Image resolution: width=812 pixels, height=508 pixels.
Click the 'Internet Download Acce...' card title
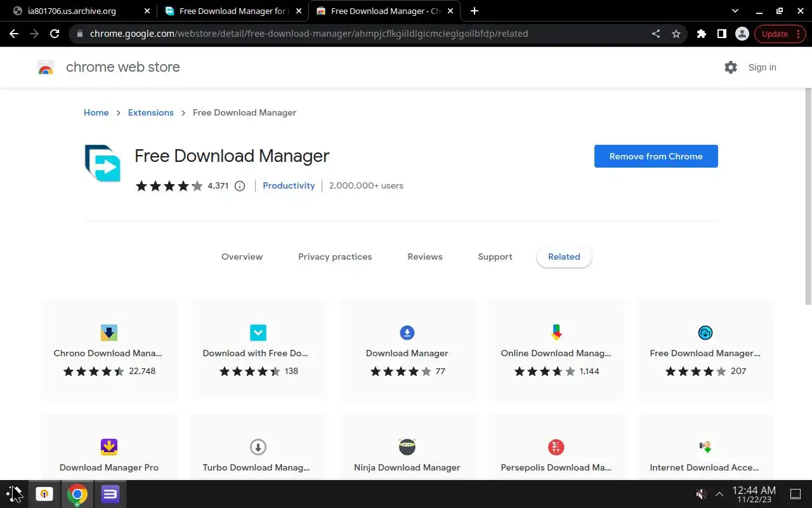point(705,467)
